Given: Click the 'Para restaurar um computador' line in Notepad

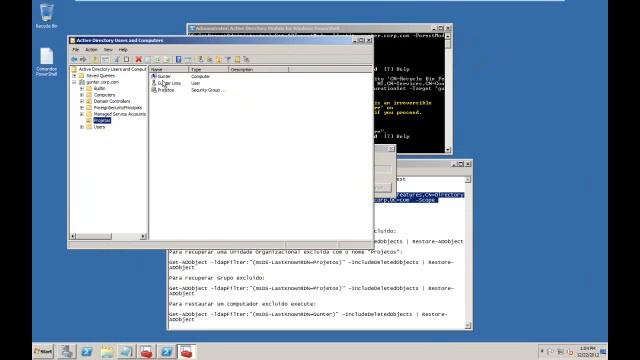Looking at the screenshot, I should [242, 304].
